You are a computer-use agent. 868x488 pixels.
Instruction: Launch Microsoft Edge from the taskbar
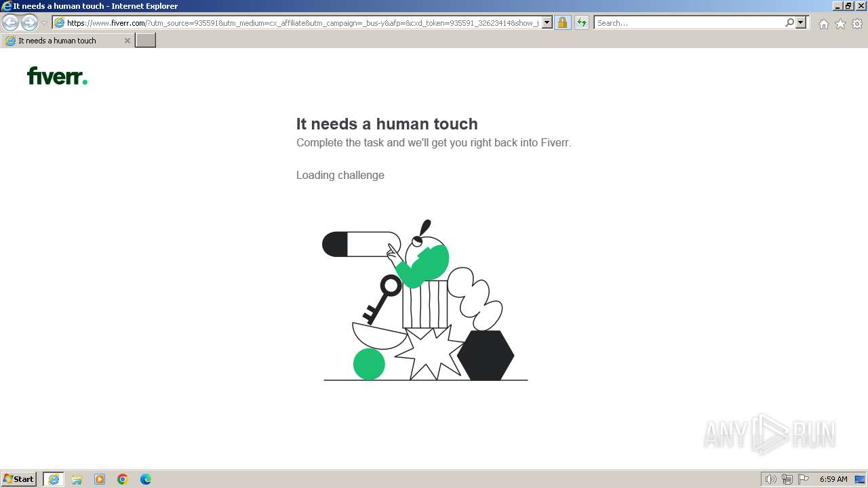point(146,479)
